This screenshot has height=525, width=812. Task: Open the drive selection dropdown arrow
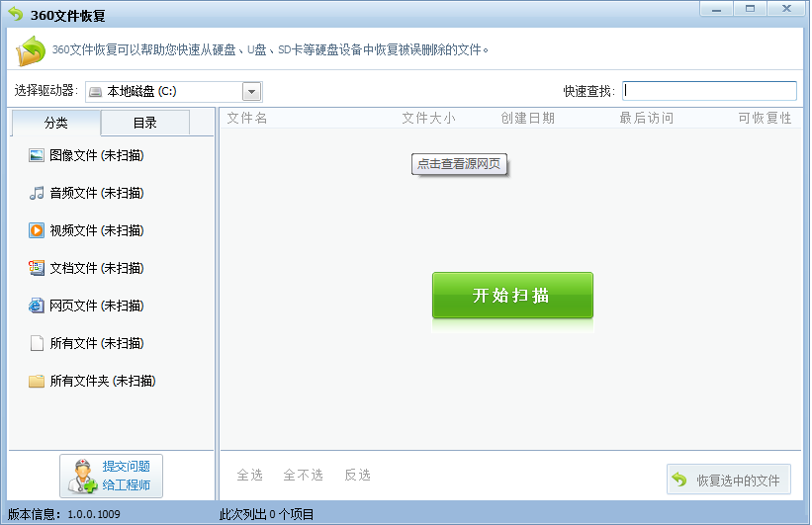pyautogui.click(x=251, y=92)
